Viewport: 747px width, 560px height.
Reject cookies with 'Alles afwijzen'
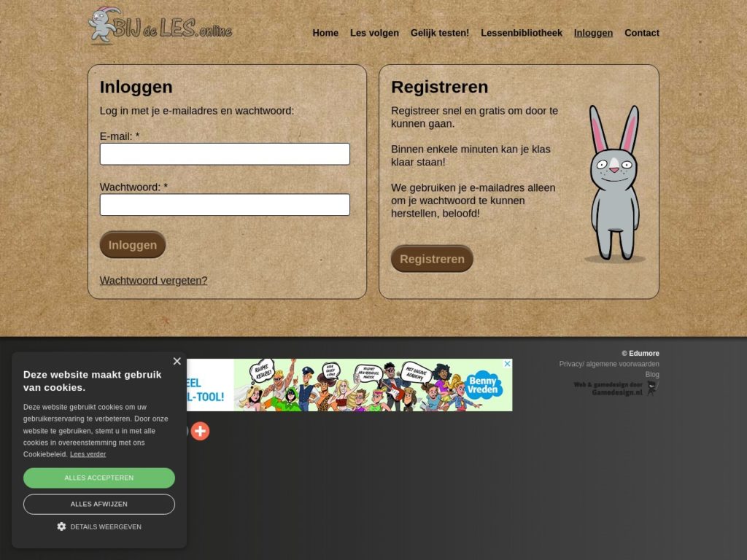pos(99,504)
